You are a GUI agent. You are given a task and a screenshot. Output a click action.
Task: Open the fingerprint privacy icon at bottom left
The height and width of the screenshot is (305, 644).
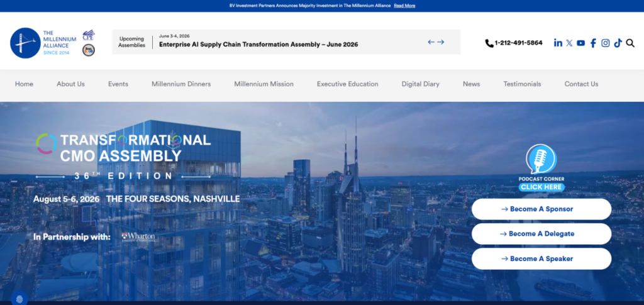(19, 299)
